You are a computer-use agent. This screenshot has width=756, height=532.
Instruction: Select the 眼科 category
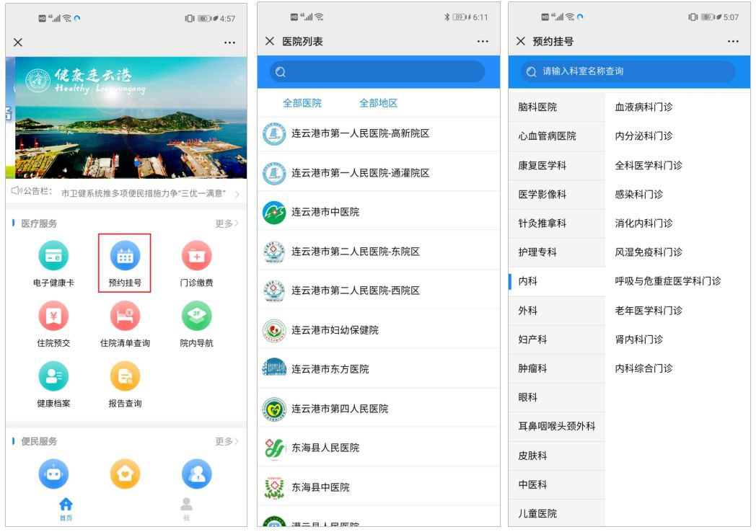tap(557, 397)
